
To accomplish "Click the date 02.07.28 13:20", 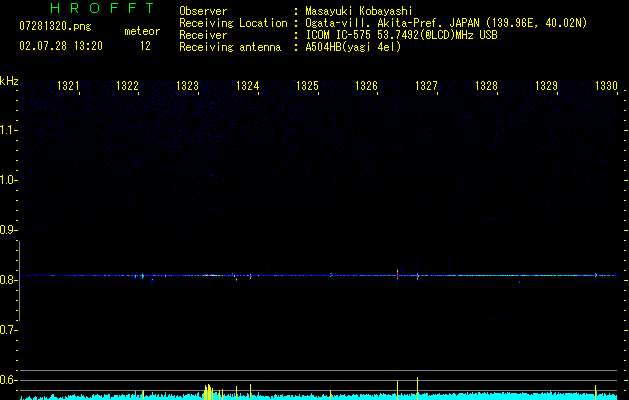I will tap(61, 46).
